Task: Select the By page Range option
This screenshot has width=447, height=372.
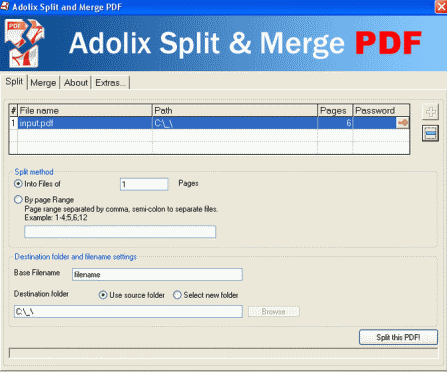Action: (x=18, y=200)
